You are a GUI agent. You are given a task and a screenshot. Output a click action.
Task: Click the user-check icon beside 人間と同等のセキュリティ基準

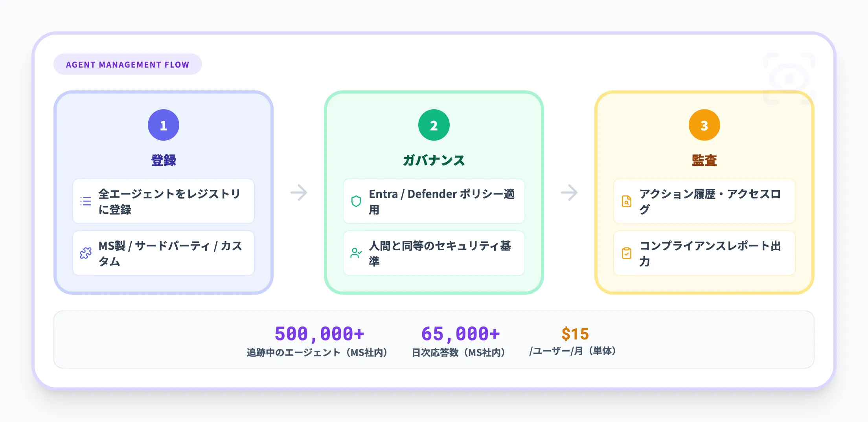click(x=356, y=253)
